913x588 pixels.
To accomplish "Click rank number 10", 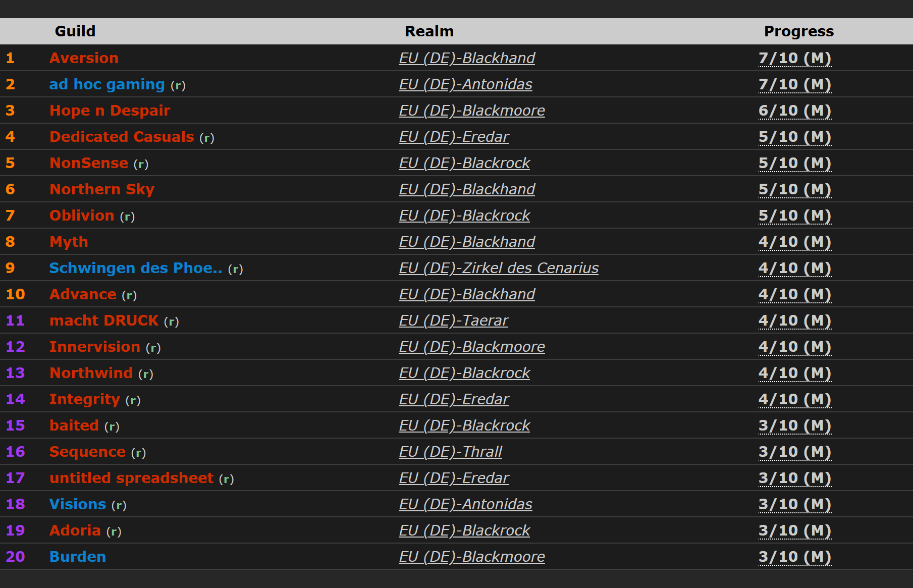I will (x=15, y=294).
